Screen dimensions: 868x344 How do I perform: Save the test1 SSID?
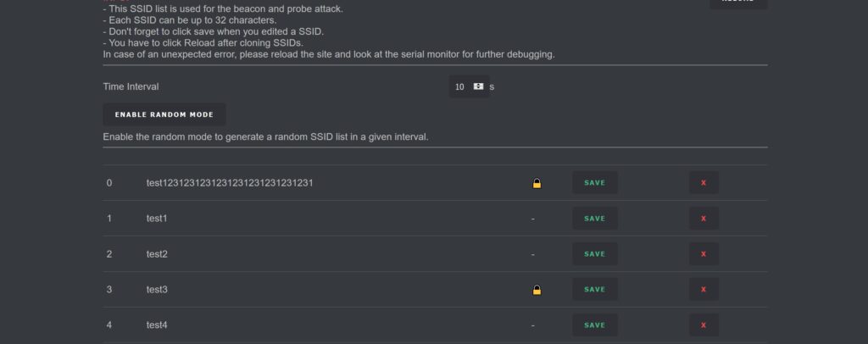(594, 219)
